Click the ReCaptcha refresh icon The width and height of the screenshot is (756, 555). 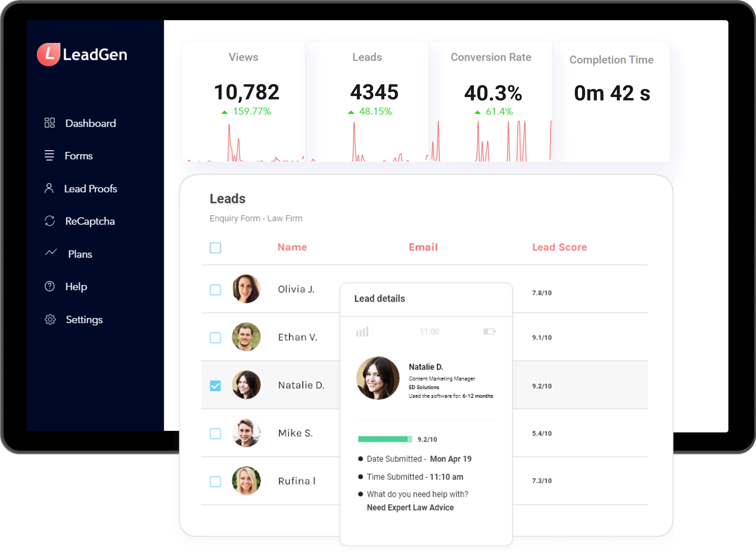click(x=50, y=221)
